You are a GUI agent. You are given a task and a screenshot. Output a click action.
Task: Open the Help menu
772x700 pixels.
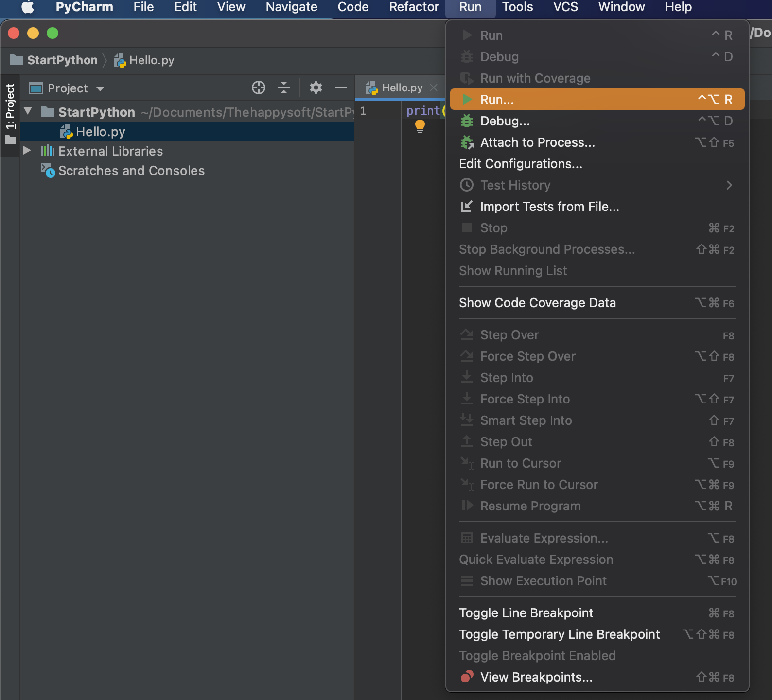[x=679, y=7]
